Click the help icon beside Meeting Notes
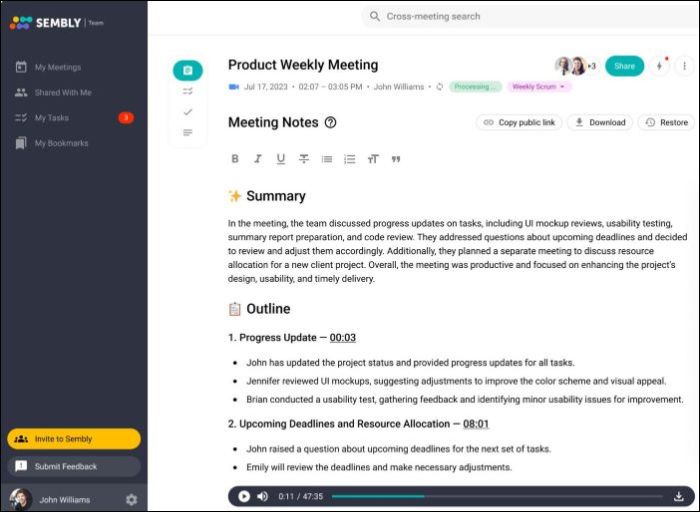 (331, 123)
